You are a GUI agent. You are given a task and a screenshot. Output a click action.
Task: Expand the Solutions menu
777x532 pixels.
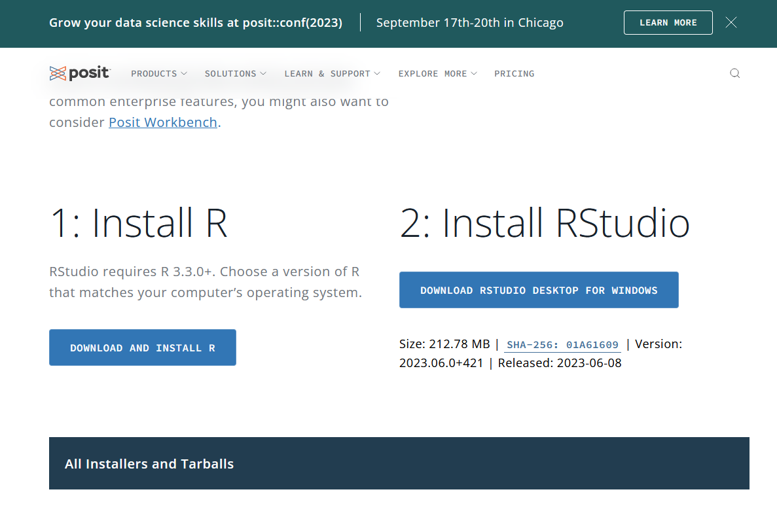pos(236,74)
